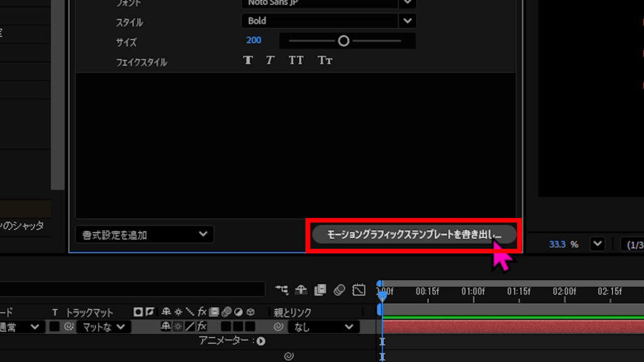Screen dimensions: 644x362
Task: Toggle the layer's effects fx switch
Action: [202, 327]
